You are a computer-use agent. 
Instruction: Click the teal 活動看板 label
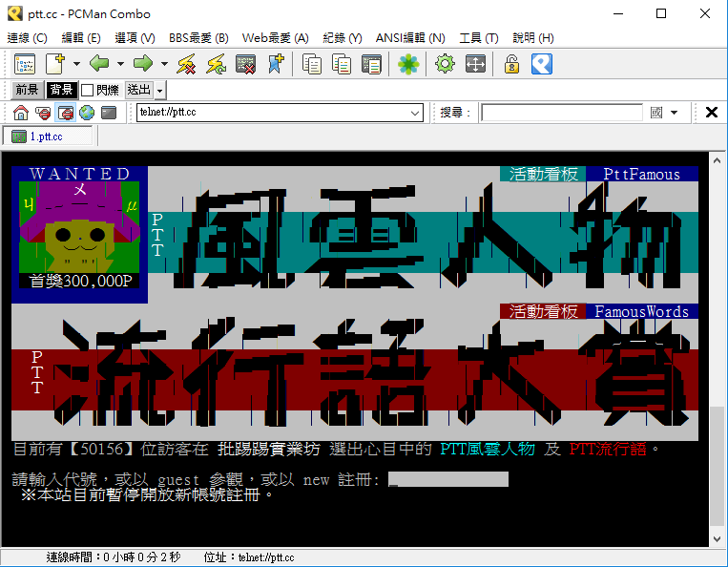coord(543,174)
